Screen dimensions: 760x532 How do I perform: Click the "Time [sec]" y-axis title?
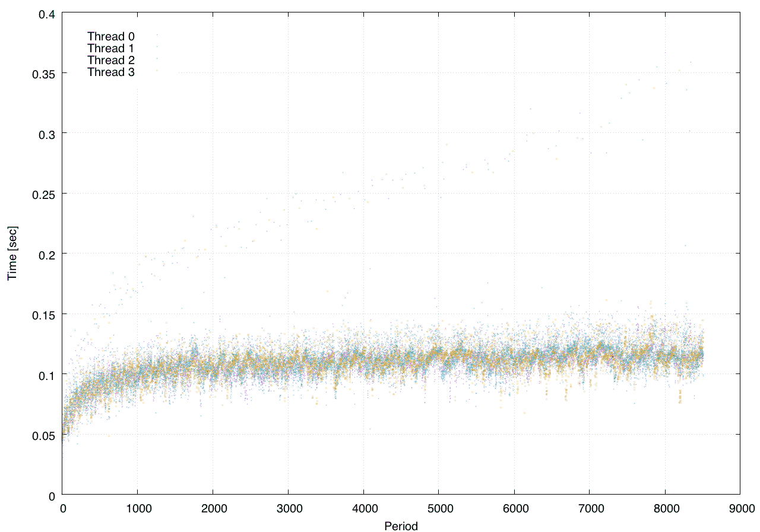tap(11, 253)
